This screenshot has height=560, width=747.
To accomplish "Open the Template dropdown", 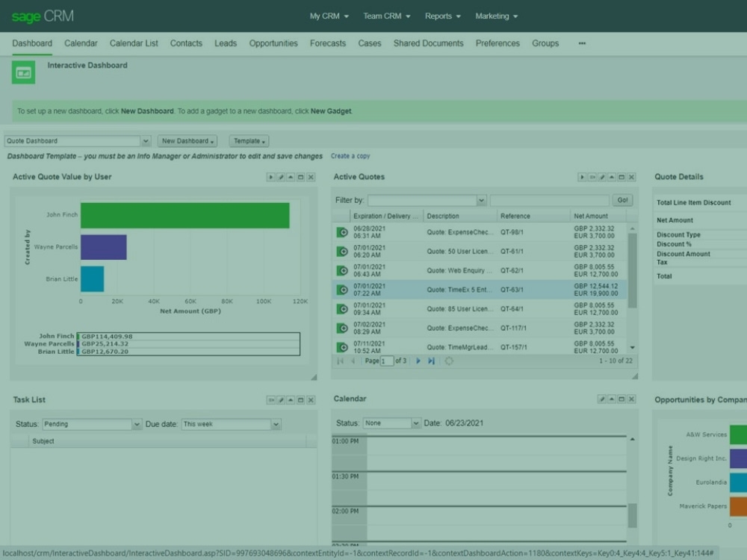I will [249, 141].
